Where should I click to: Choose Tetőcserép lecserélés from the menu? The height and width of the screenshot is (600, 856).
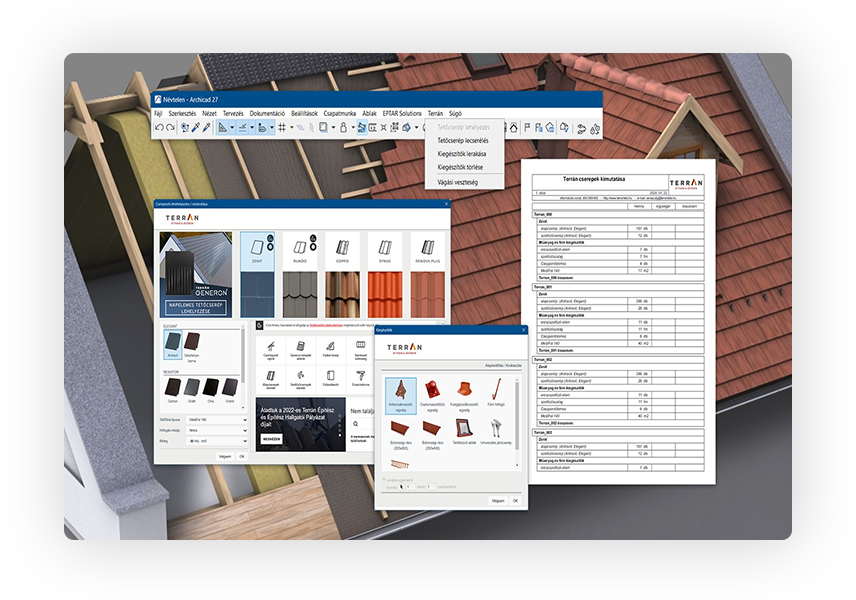pyautogui.click(x=461, y=140)
